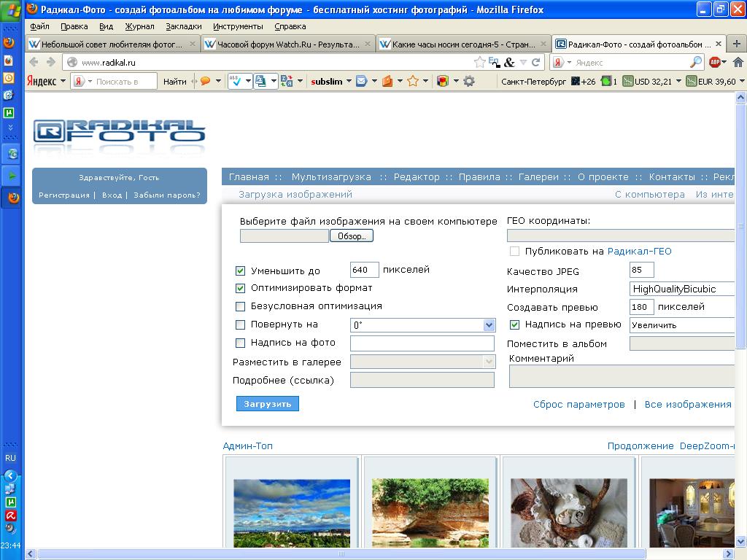Viewport: 747px width, 560px height.
Task: Open Yandex bar settings gear icon
Action: [469, 81]
